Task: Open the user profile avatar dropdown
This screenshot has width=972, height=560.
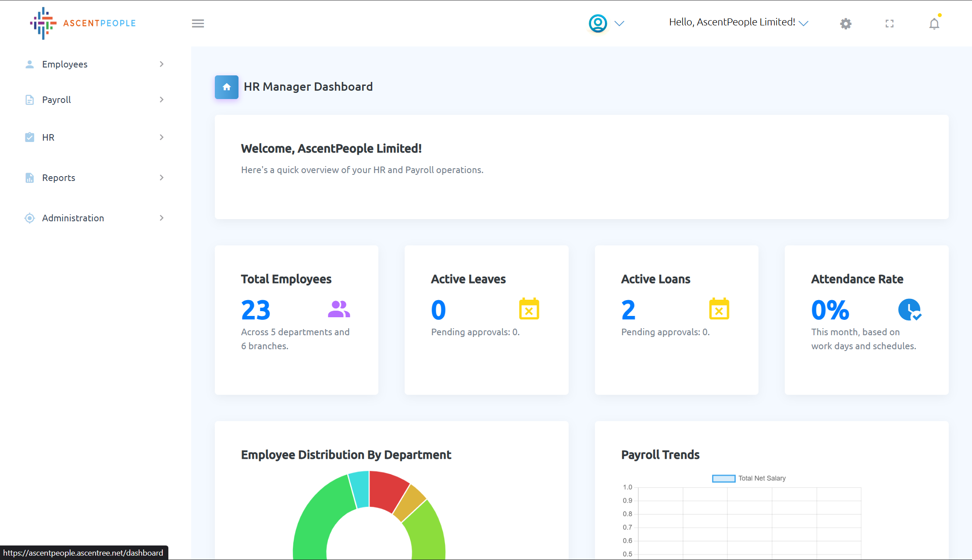Action: pyautogui.click(x=597, y=23)
